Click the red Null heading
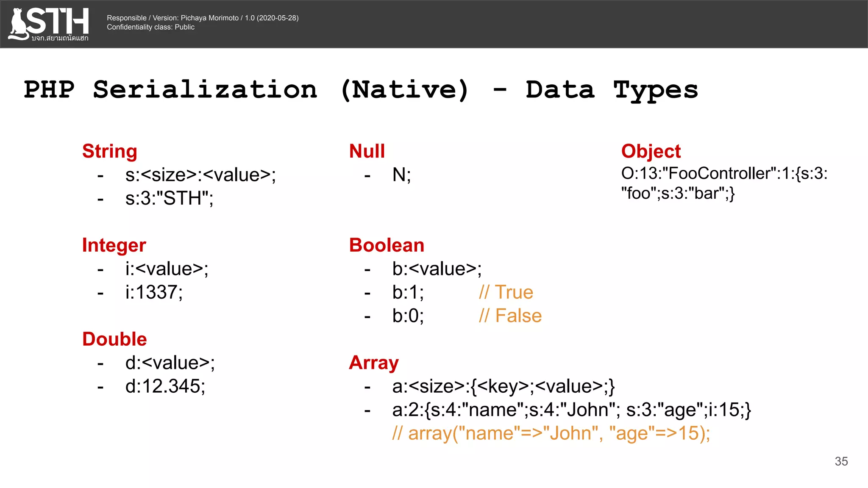Viewport: 868px width, 488px height. [x=367, y=151]
